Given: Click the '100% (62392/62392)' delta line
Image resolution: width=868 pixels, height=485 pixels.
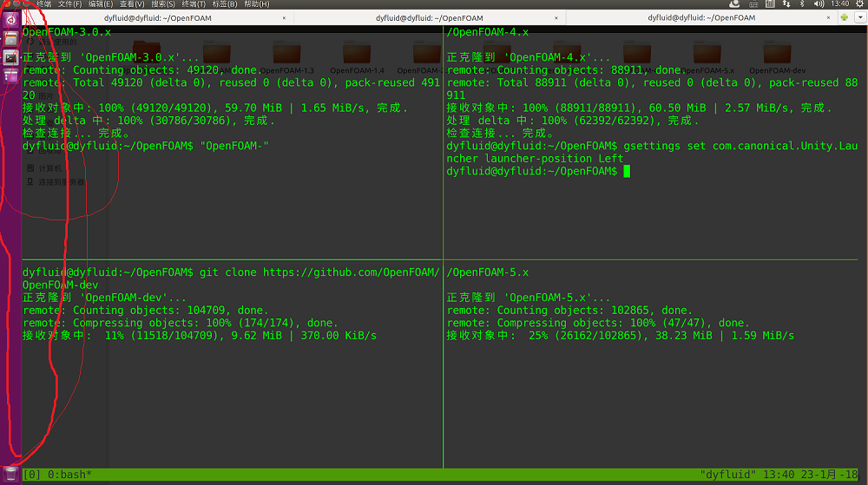Looking at the screenshot, I should (x=573, y=121).
